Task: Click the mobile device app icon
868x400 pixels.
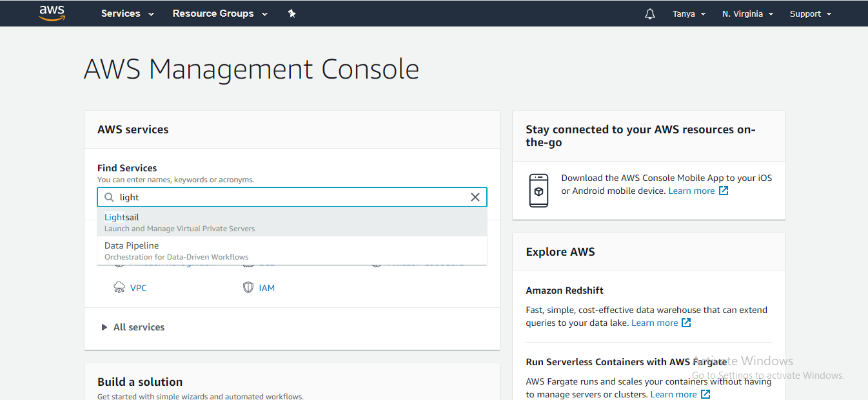Action: pyautogui.click(x=538, y=191)
